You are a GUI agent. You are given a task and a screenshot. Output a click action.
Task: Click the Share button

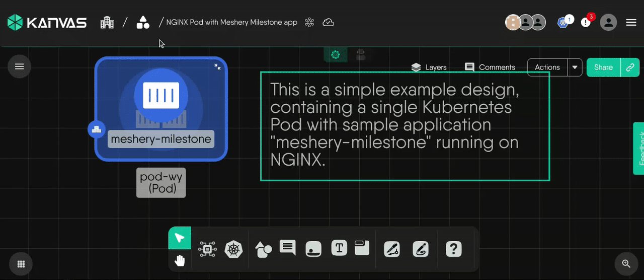(x=603, y=67)
